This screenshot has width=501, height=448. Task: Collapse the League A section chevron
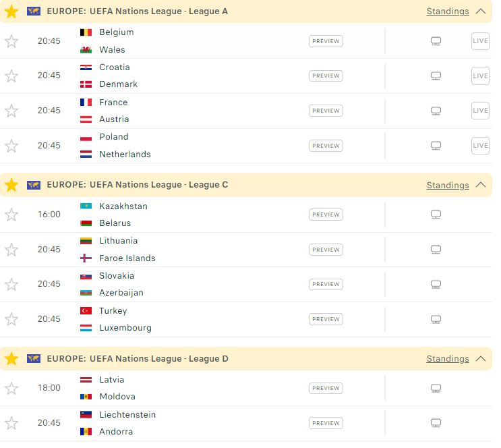pyautogui.click(x=481, y=11)
